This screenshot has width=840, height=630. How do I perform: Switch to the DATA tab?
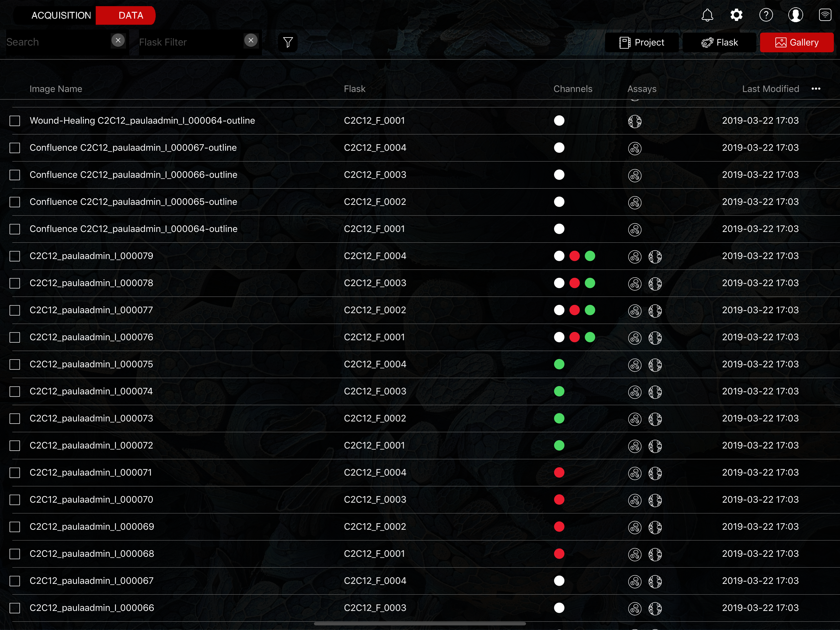tap(126, 16)
